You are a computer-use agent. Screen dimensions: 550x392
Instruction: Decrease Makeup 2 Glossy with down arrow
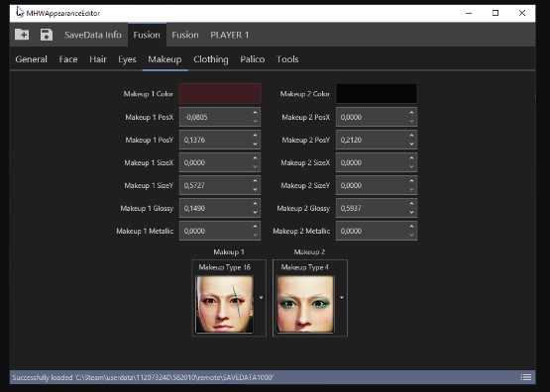(x=411, y=213)
